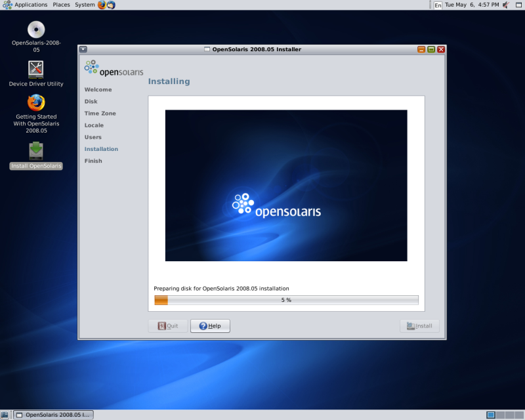Launch Thunderbird mail from the top panel
The image size is (525, 420).
click(111, 5)
